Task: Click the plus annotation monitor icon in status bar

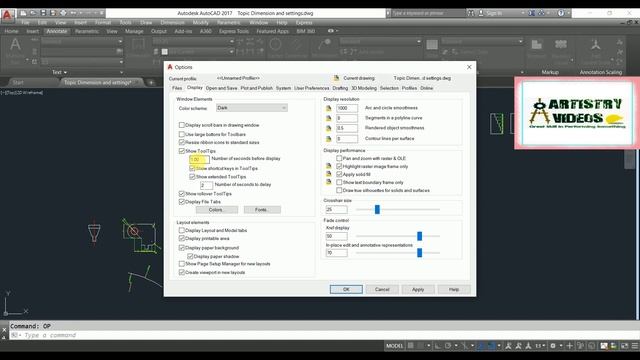Action: (570, 346)
